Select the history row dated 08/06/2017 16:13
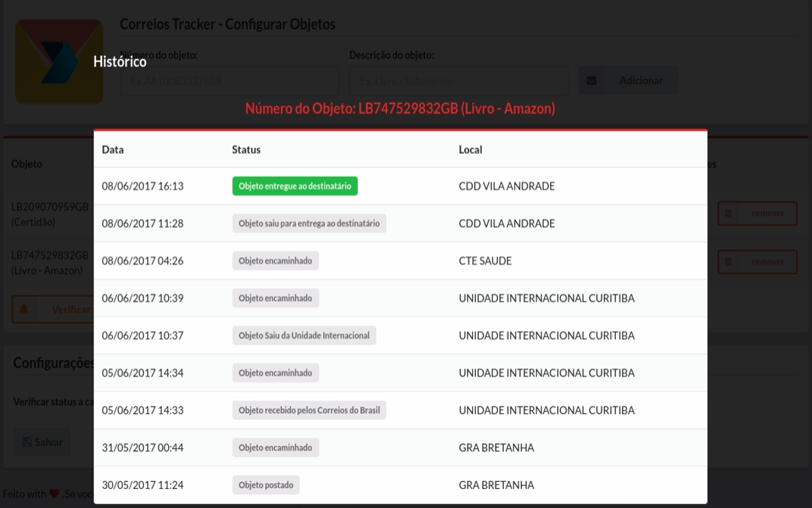The image size is (812, 508). coord(400,186)
